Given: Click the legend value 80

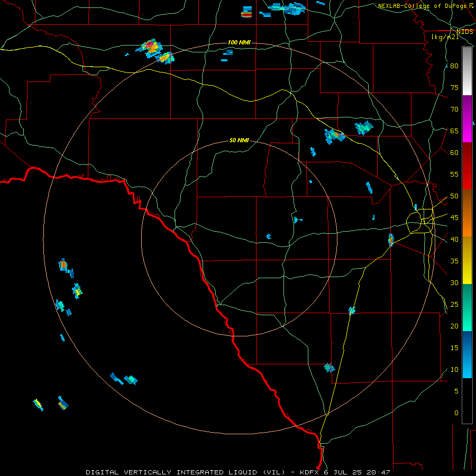Looking at the screenshot, I should [454, 66].
